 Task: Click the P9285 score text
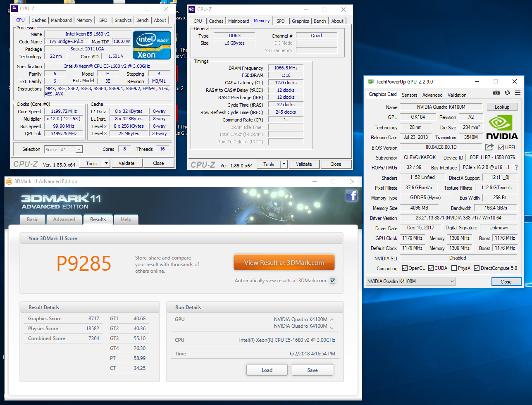coord(84,263)
